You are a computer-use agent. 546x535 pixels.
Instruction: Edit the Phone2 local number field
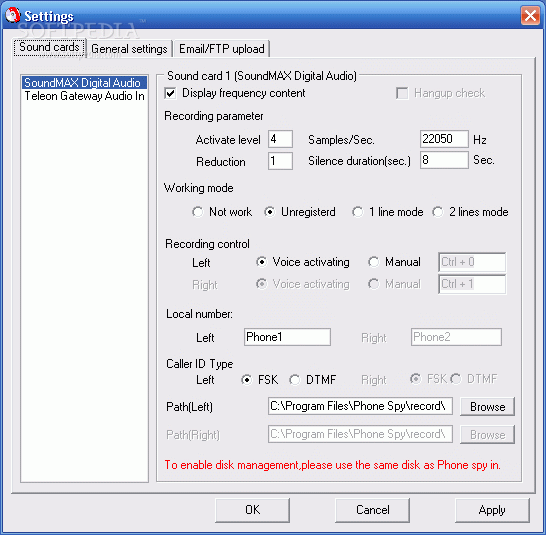pos(456,337)
